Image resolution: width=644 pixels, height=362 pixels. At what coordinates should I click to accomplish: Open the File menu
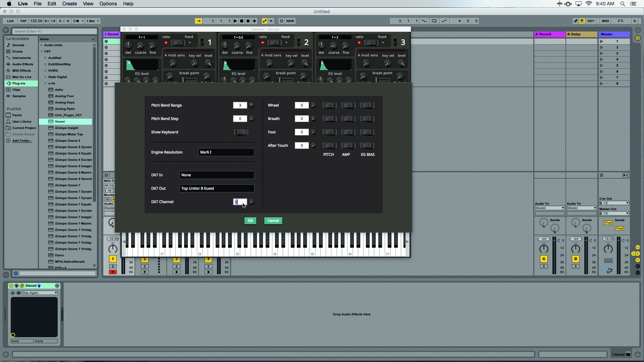[x=38, y=4]
